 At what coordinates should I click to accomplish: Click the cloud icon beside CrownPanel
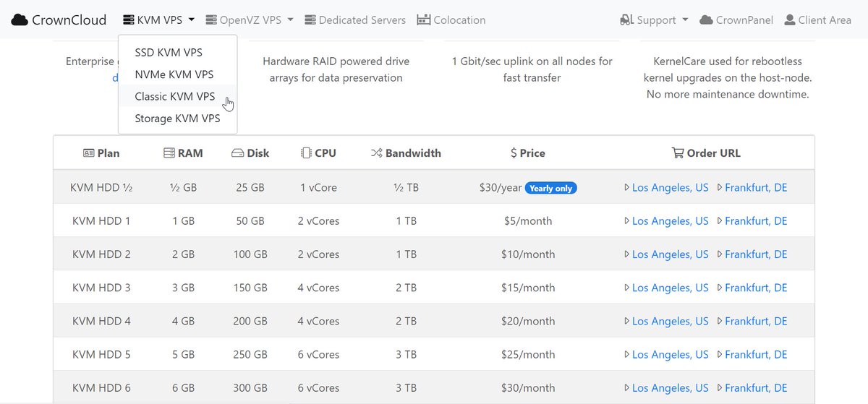[x=706, y=20]
